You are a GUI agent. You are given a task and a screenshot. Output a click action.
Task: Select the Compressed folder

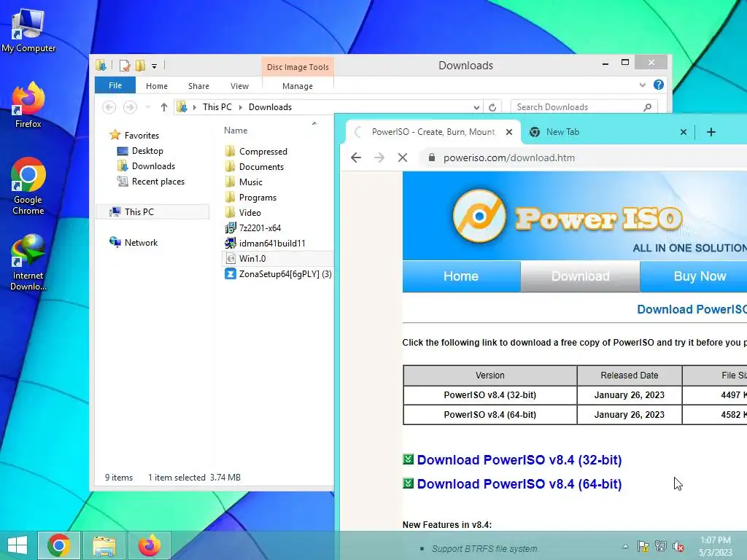click(x=263, y=152)
